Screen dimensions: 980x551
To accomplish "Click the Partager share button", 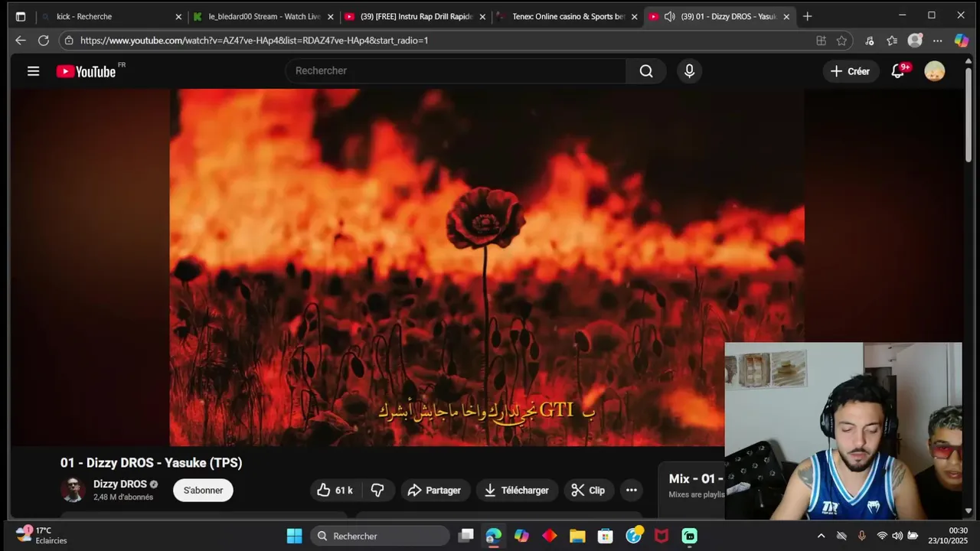I will click(x=434, y=490).
